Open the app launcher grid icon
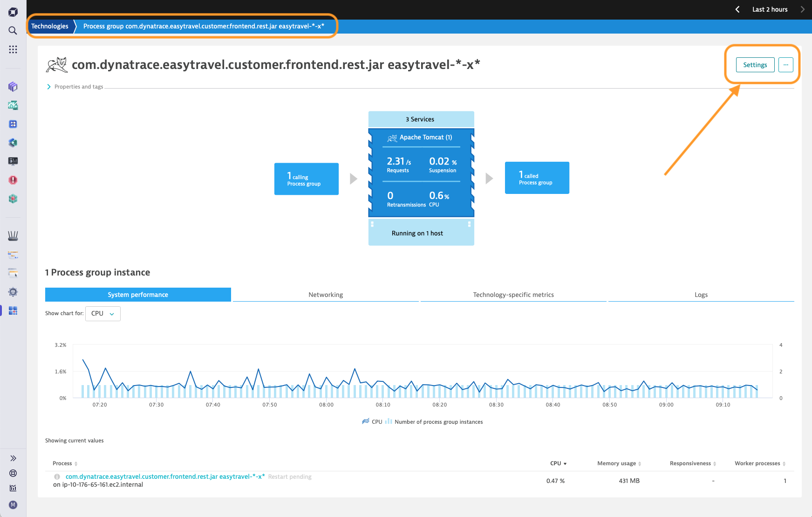Viewport: 812px width, 517px height. click(x=13, y=49)
